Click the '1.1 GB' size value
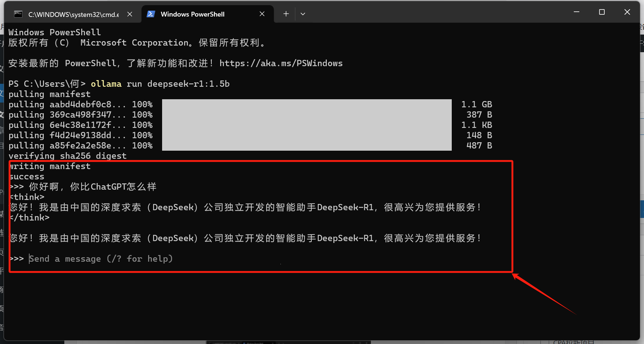 [477, 104]
